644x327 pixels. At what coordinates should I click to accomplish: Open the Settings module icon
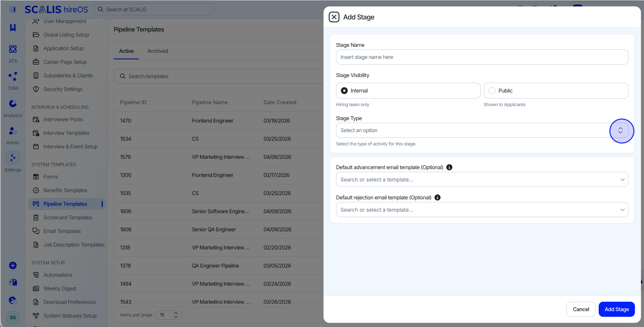[13, 158]
